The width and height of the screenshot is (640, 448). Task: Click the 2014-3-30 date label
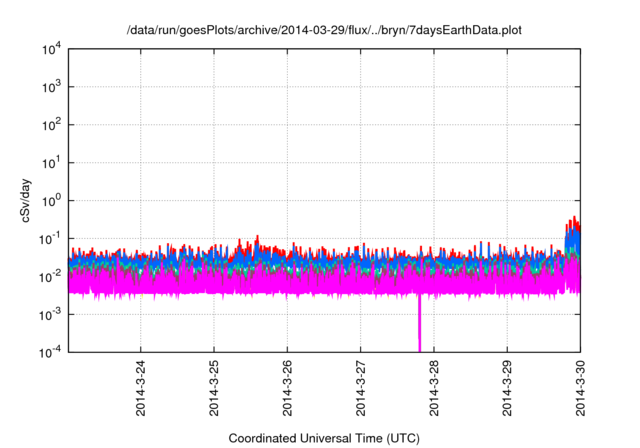[580, 388]
